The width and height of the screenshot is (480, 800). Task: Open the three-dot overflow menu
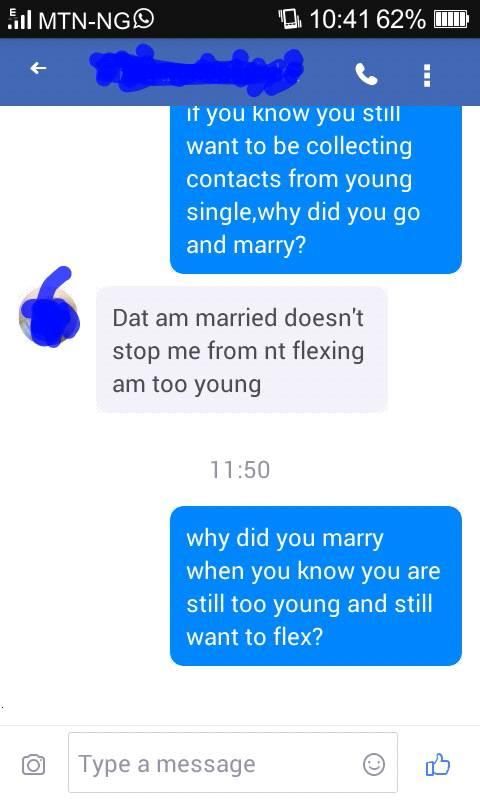pyautogui.click(x=427, y=76)
